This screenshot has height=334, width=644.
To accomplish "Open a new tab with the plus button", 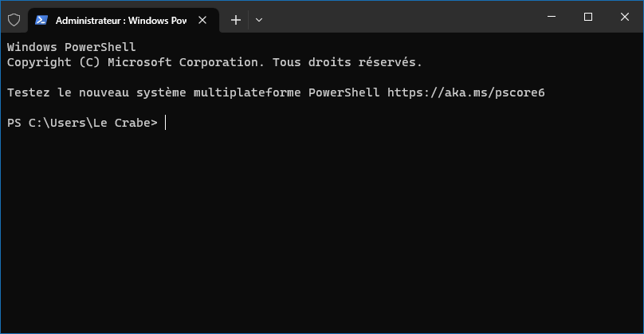I will [236, 20].
